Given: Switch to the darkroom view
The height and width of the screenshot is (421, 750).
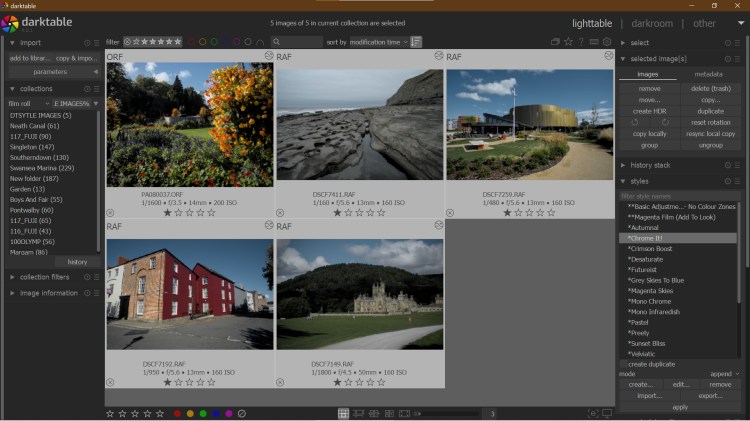Looking at the screenshot, I should [x=650, y=23].
